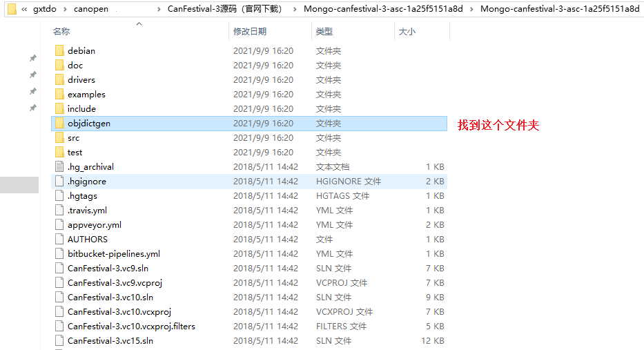This screenshot has height=350, width=644.
Task: Select the drivers folder icon
Action: pyautogui.click(x=59, y=79)
